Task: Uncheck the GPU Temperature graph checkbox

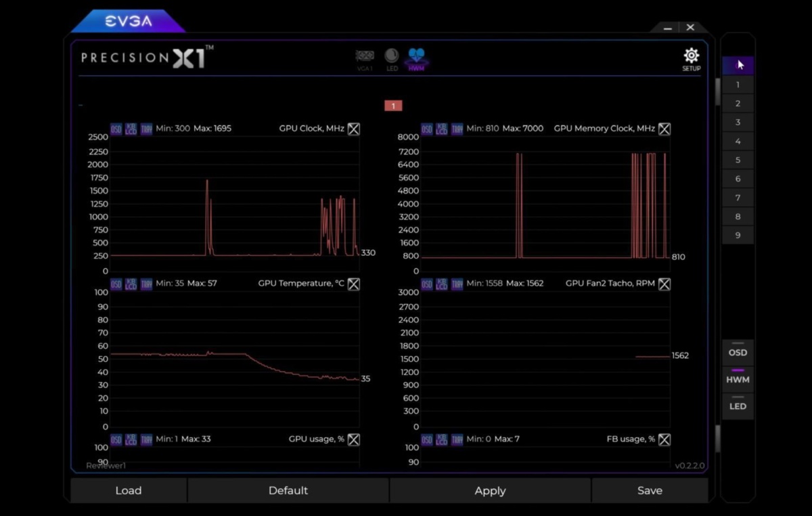Action: (354, 284)
